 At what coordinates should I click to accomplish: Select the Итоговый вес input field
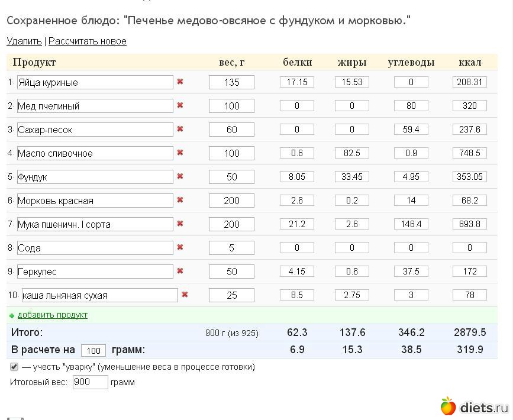click(90, 382)
